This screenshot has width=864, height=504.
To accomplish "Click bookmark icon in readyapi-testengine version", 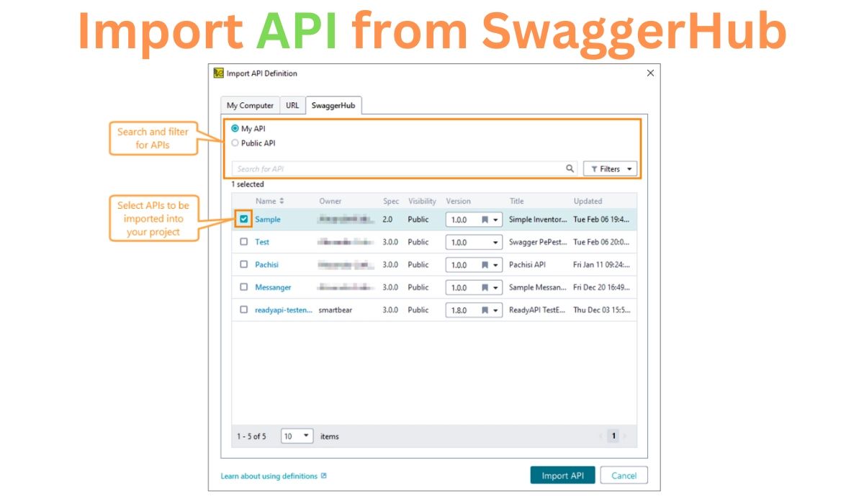I will pyautogui.click(x=485, y=310).
